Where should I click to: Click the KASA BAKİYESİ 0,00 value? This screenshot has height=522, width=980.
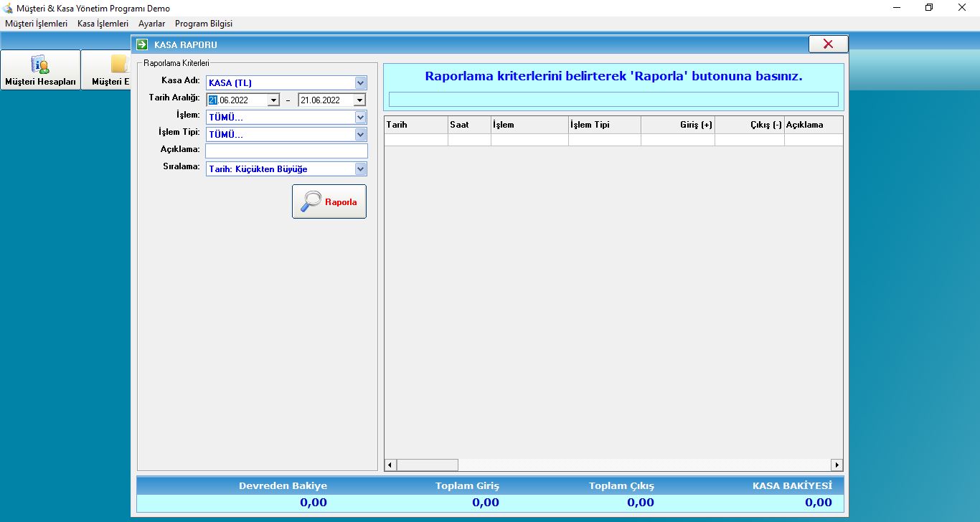[x=819, y=503]
